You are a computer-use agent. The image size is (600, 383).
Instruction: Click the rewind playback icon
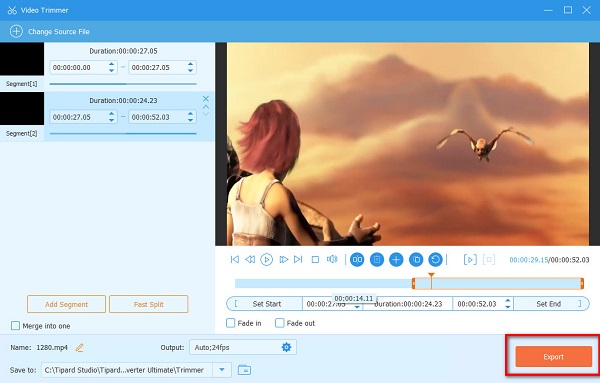coord(250,259)
